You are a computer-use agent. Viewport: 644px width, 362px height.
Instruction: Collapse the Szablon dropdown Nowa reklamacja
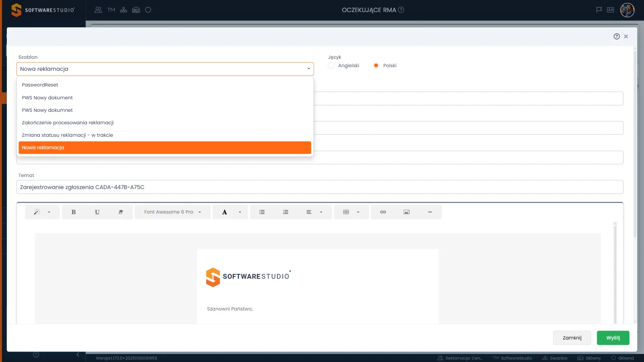point(165,69)
